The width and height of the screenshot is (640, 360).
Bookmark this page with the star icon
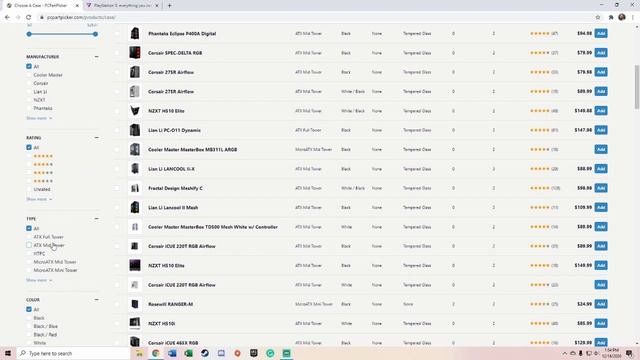[598, 17]
